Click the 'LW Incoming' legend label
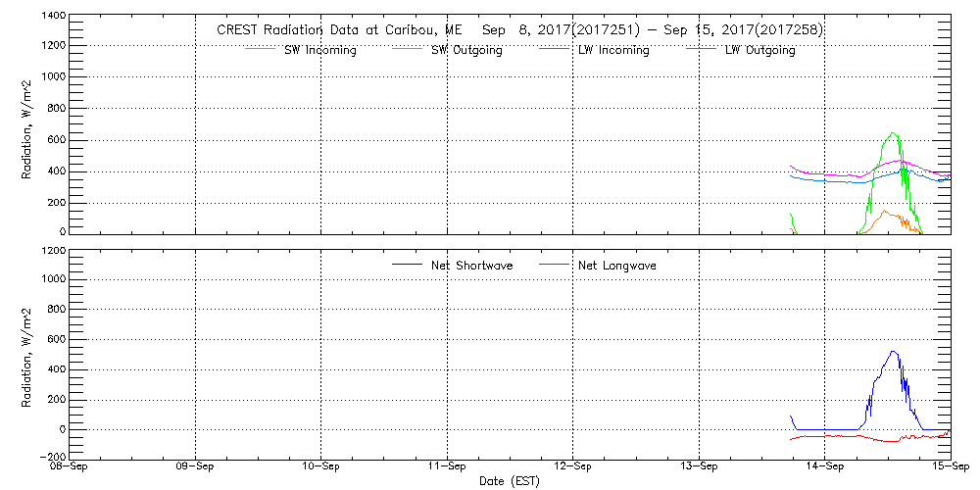Screen dimensions: 980x490 [613, 51]
